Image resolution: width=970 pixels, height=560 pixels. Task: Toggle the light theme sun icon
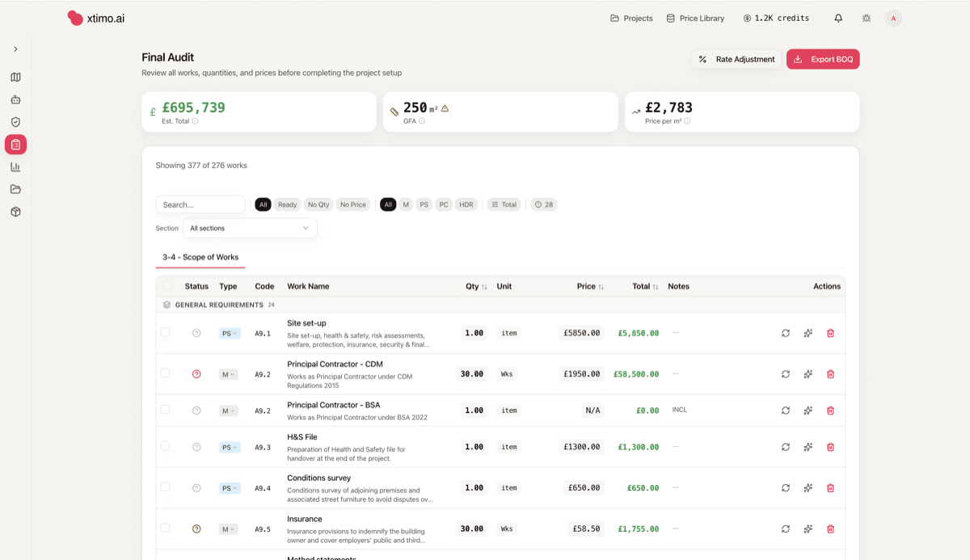click(x=867, y=18)
